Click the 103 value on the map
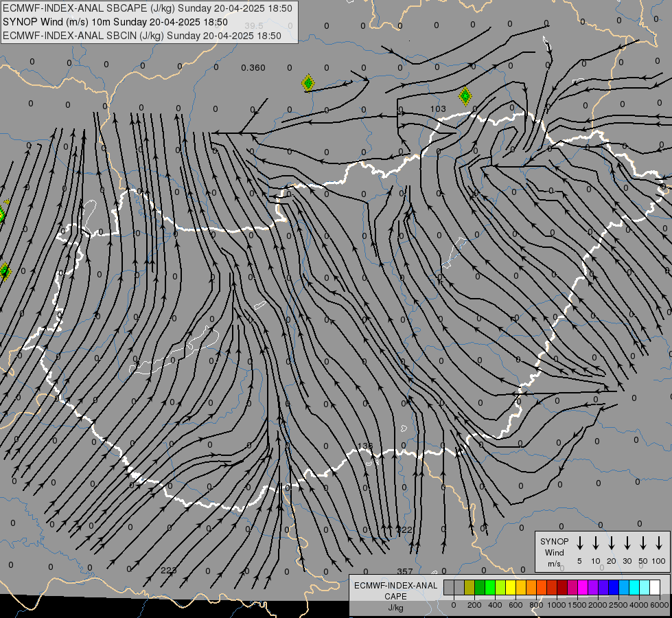 [438, 109]
